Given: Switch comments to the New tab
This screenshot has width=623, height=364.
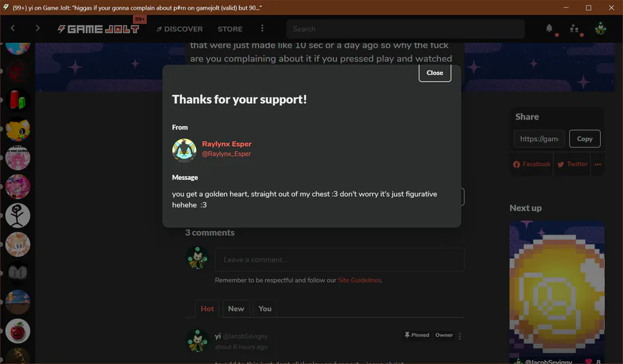Looking at the screenshot, I should tap(236, 309).
